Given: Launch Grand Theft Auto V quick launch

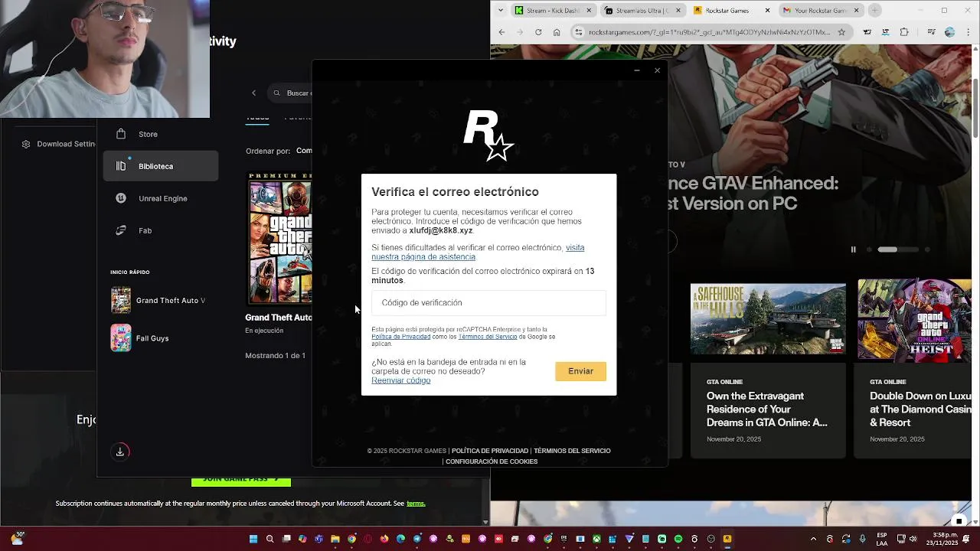Looking at the screenshot, I should pos(158,301).
